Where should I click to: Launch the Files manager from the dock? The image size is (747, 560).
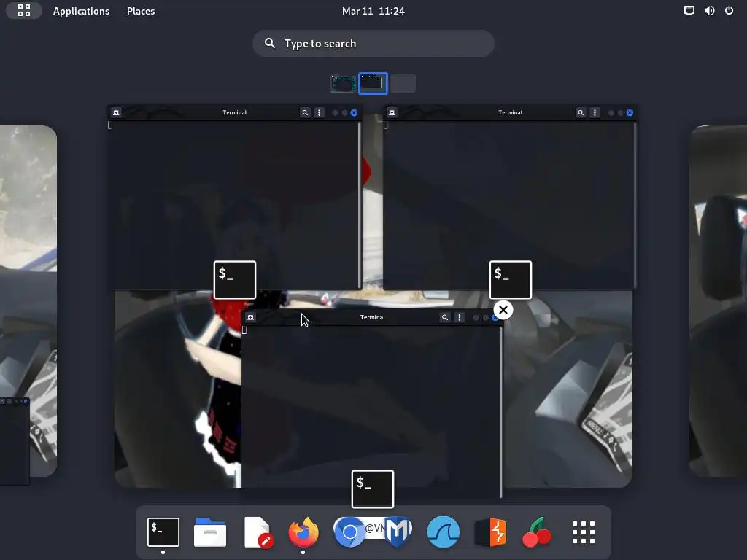click(210, 532)
